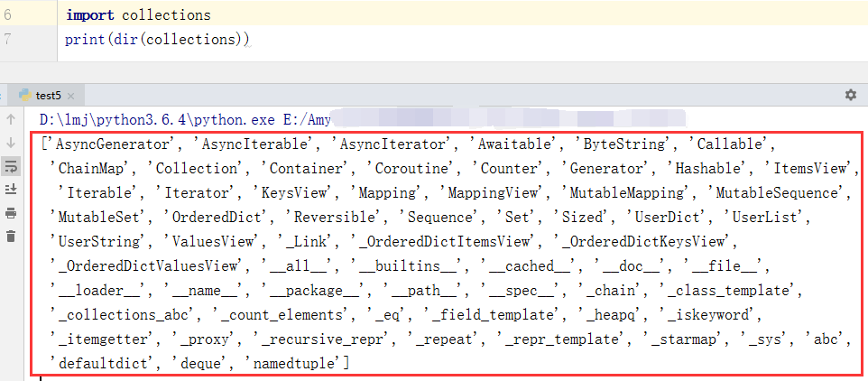Click 'UserList' in console output
This screenshot has width=868, height=381.
[x=765, y=217]
